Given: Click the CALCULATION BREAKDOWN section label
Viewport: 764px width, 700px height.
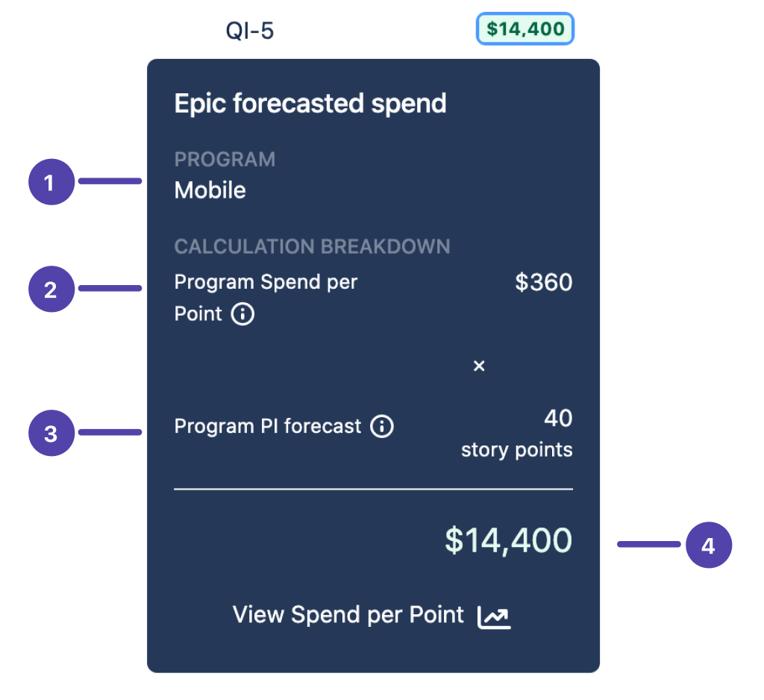Looking at the screenshot, I should (312, 246).
